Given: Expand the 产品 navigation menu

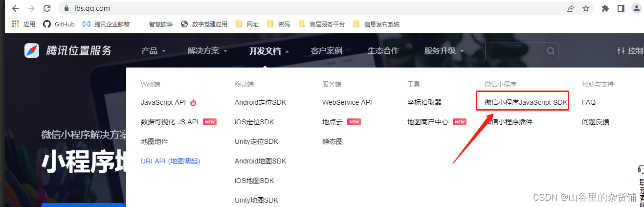Looking at the screenshot, I should 154,50.
